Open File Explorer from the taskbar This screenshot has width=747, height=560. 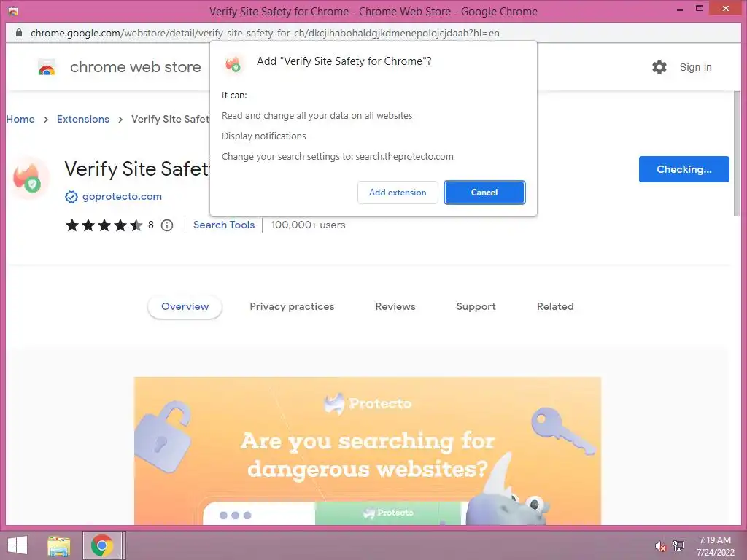pyautogui.click(x=58, y=545)
